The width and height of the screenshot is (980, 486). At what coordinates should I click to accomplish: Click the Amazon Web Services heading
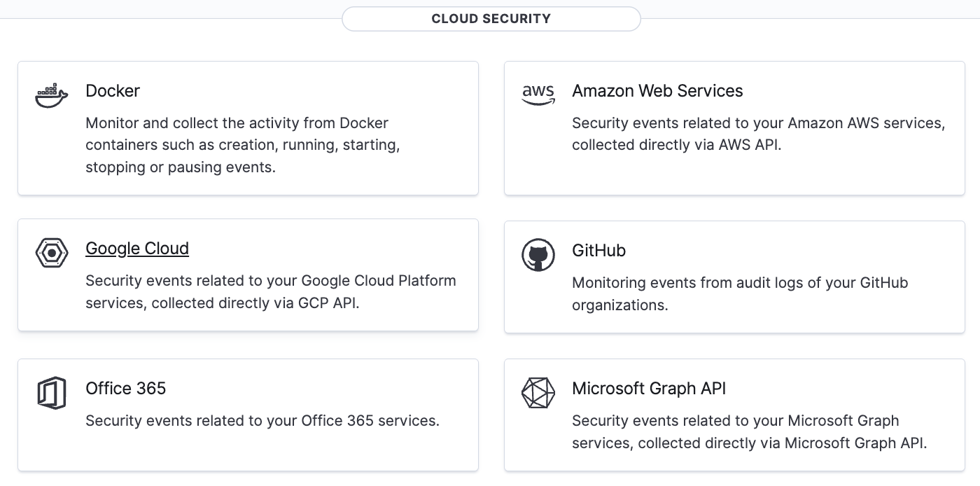(657, 91)
